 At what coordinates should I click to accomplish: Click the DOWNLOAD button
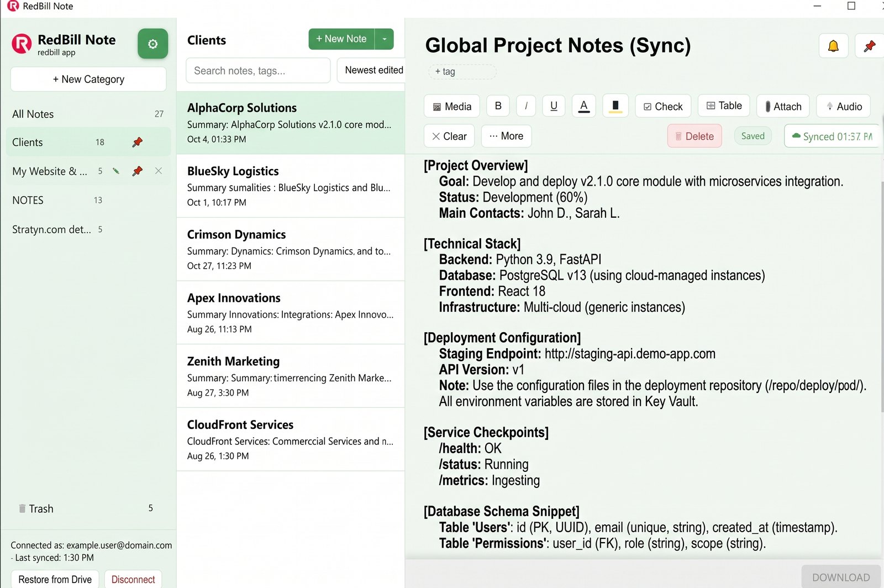click(841, 577)
